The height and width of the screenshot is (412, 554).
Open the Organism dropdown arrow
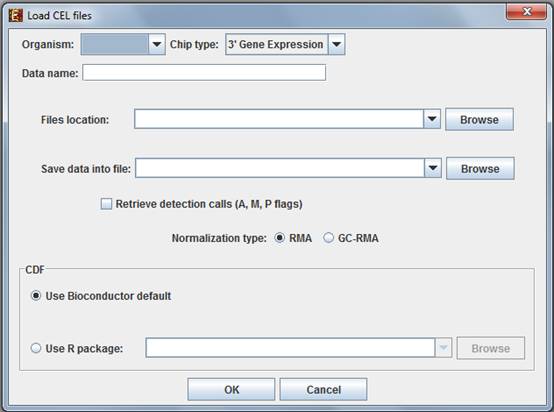pyautogui.click(x=157, y=45)
